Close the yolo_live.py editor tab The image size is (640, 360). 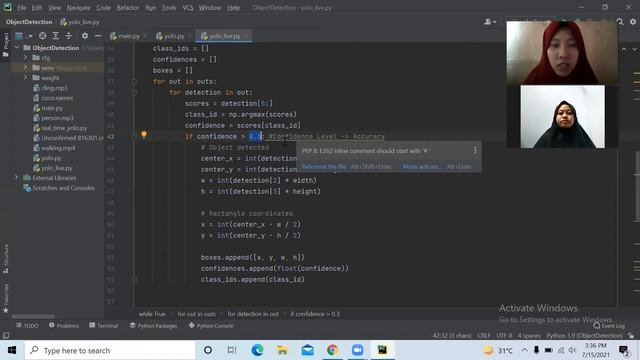(x=246, y=36)
